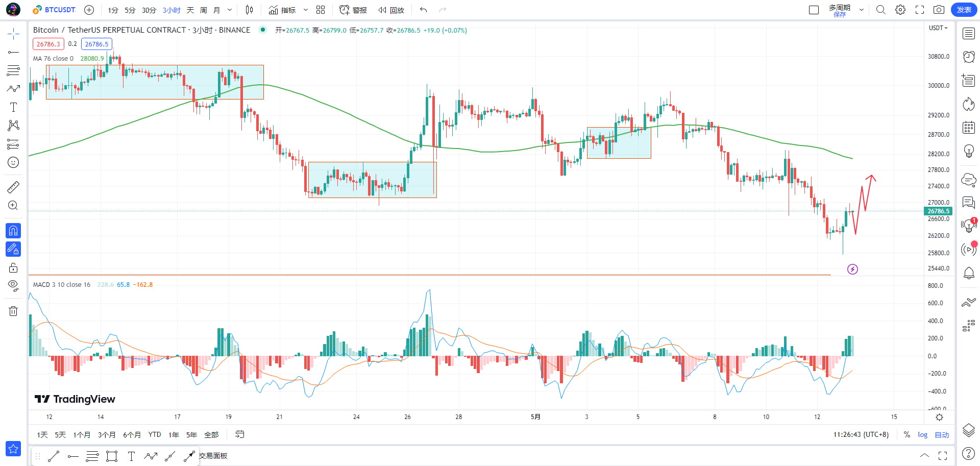Open the notifications bell icon
980x466 pixels.
(x=968, y=273)
